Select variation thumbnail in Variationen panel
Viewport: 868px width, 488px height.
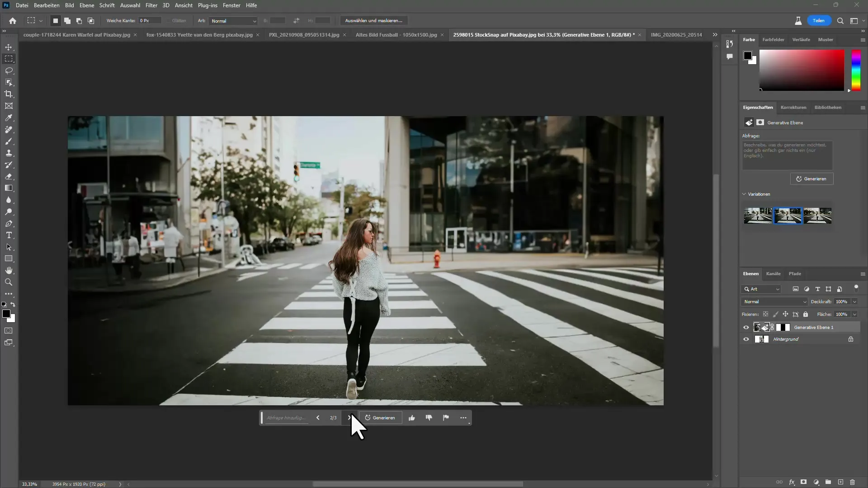[788, 215]
